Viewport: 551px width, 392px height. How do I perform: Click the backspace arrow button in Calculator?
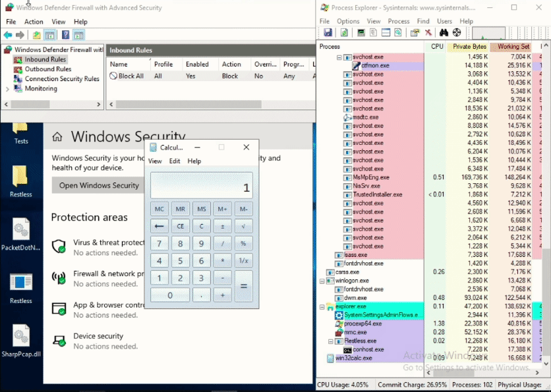[x=159, y=226]
